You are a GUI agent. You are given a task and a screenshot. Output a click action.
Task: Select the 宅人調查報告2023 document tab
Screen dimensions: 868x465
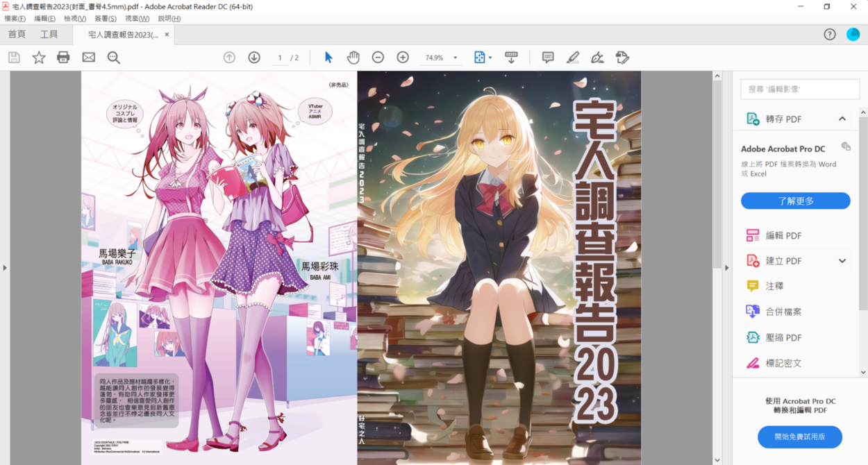point(123,35)
